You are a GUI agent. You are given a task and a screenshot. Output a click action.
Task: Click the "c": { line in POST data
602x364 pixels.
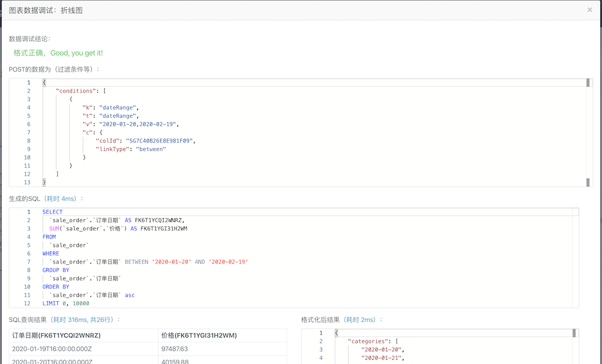[92, 133]
